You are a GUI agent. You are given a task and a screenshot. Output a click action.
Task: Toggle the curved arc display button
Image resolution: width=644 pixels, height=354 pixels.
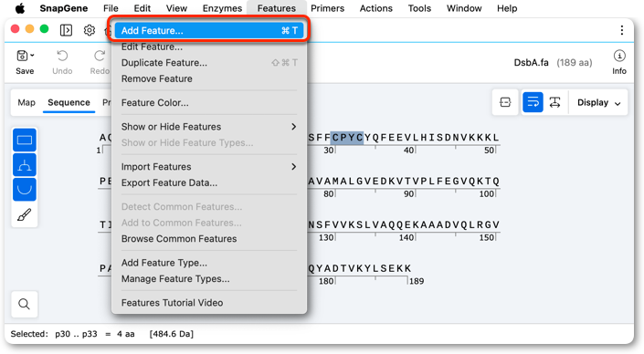click(x=25, y=190)
